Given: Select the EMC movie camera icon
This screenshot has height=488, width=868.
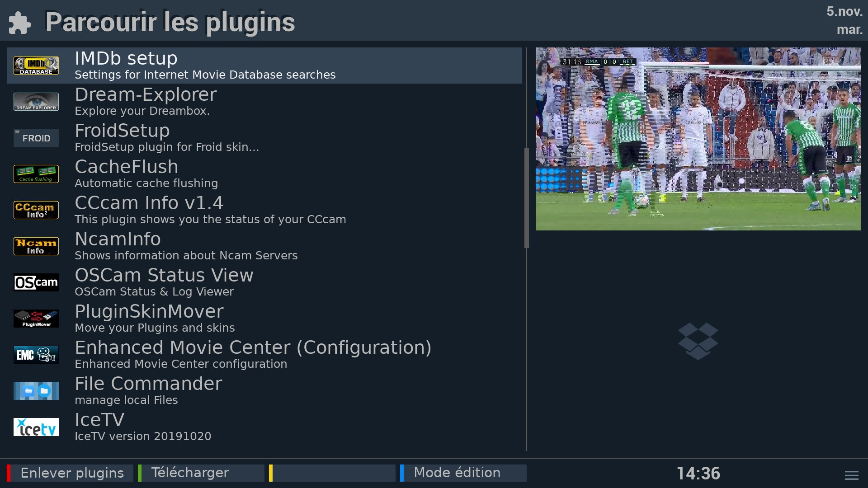Looking at the screenshot, I should (x=36, y=355).
